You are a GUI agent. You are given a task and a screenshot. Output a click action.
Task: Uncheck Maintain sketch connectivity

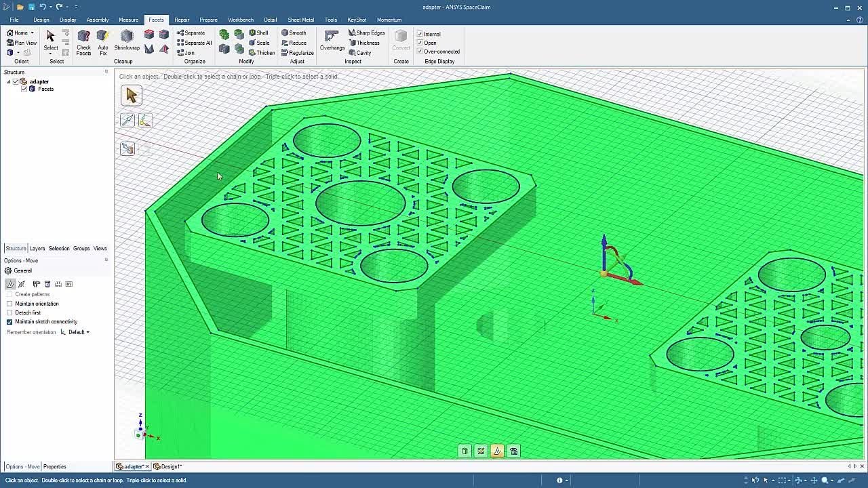(9, 321)
